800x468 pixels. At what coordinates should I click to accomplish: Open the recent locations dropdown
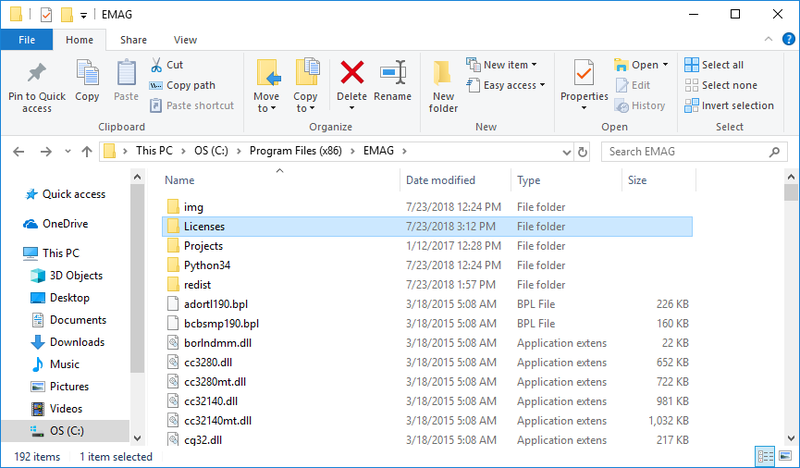tap(67, 152)
